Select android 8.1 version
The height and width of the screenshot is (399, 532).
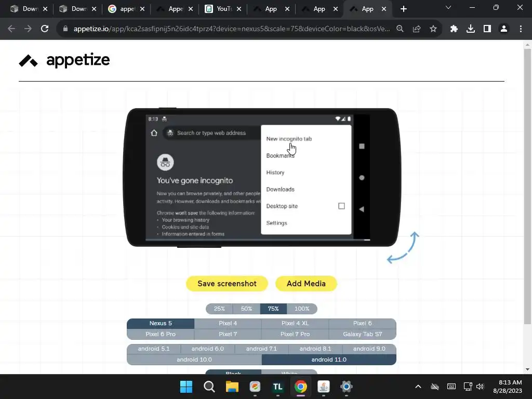point(315,349)
